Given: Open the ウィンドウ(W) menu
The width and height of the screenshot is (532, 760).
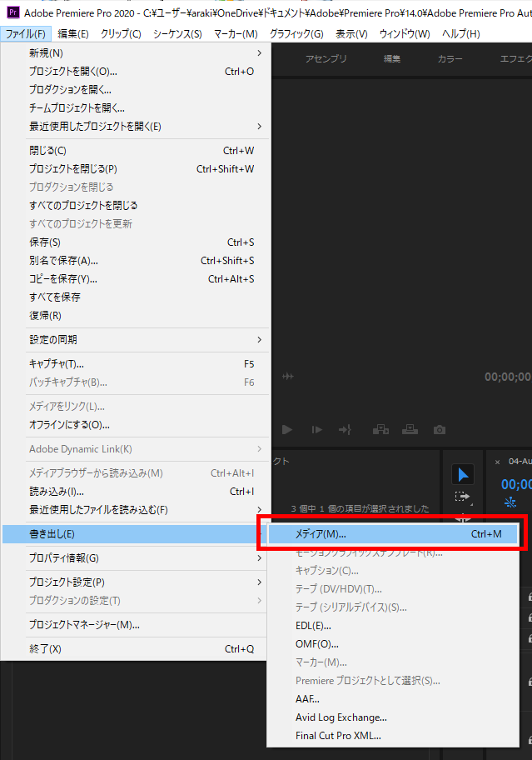Looking at the screenshot, I should pyautogui.click(x=405, y=34).
